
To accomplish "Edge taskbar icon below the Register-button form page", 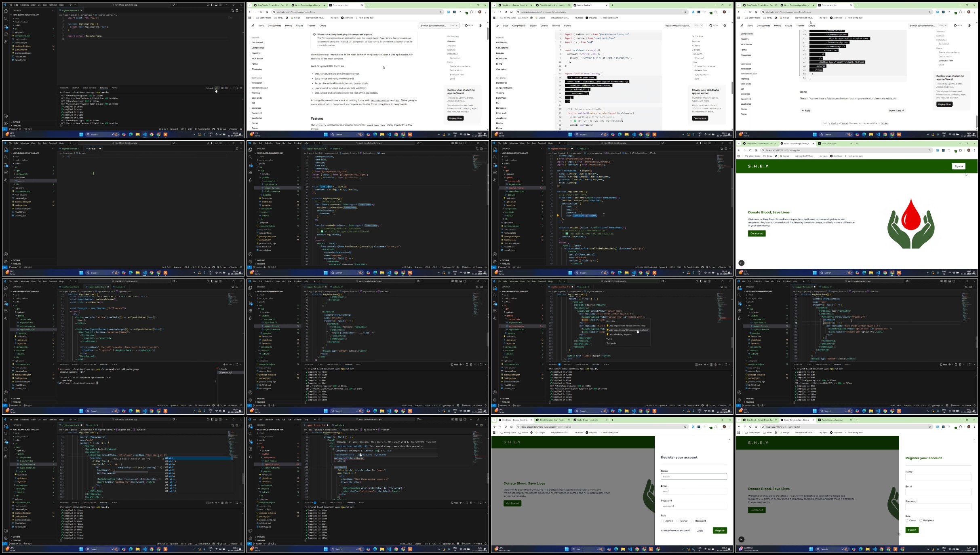I will click(616, 549).
